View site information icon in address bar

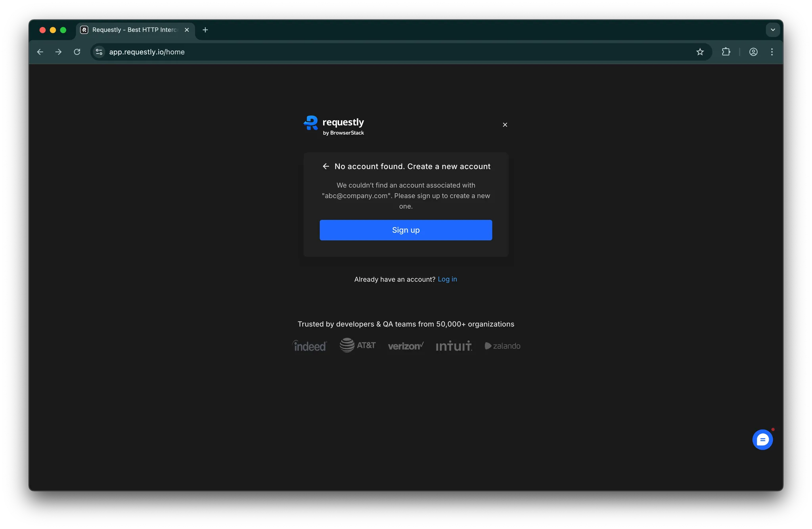[x=99, y=52]
